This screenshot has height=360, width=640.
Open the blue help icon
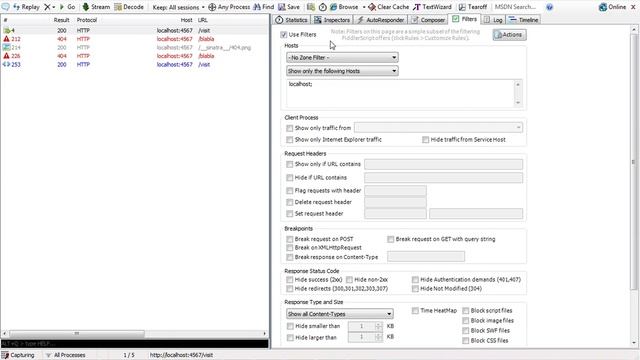click(549, 7)
